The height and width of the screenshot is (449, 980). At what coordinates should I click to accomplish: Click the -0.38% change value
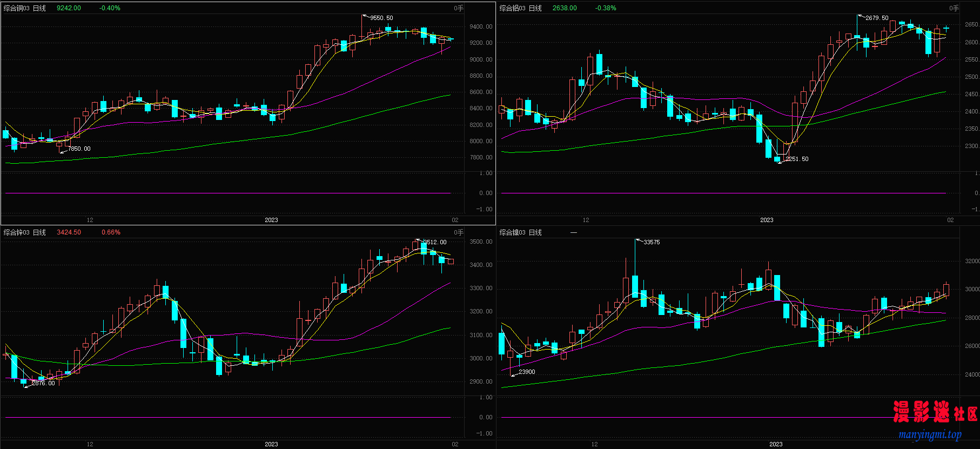point(606,8)
